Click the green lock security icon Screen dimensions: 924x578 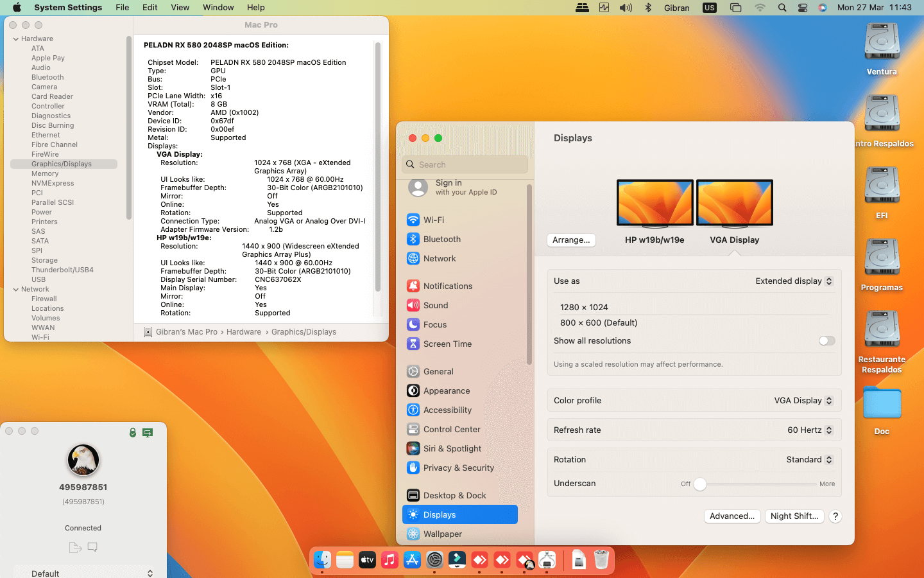[133, 433]
